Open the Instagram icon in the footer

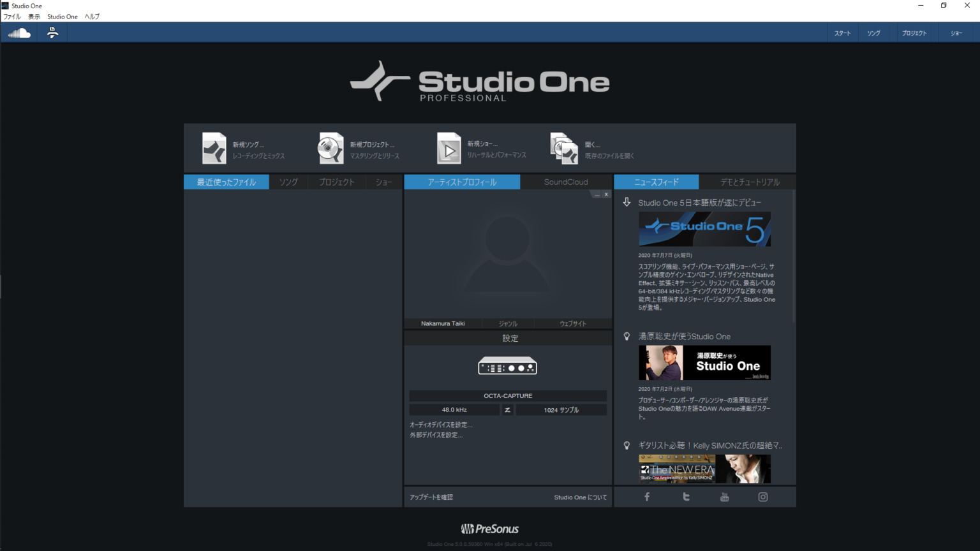tap(762, 497)
